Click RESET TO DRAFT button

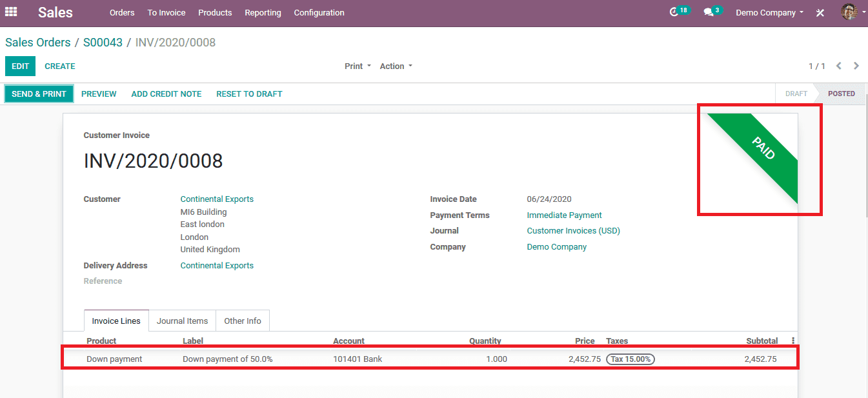(249, 94)
